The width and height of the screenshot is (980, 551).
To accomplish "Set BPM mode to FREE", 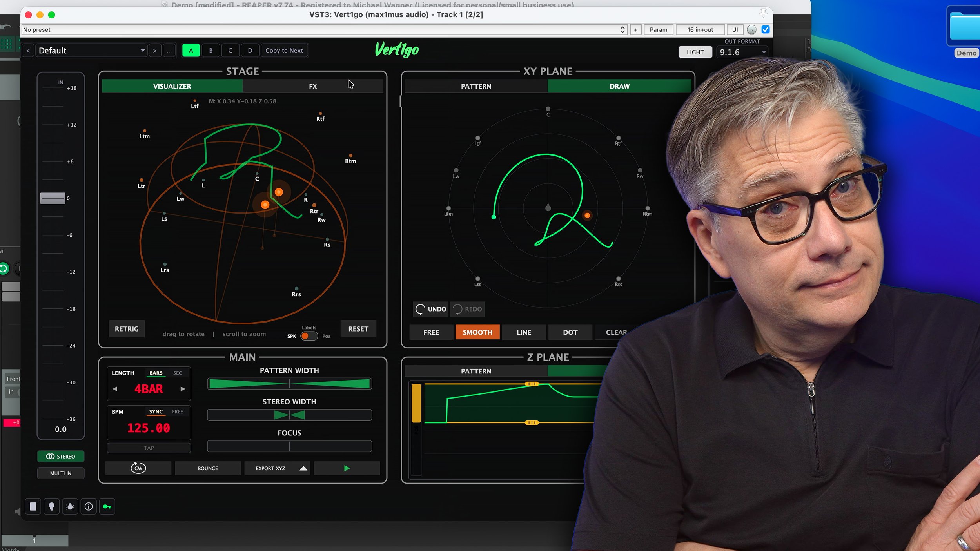I will [178, 412].
